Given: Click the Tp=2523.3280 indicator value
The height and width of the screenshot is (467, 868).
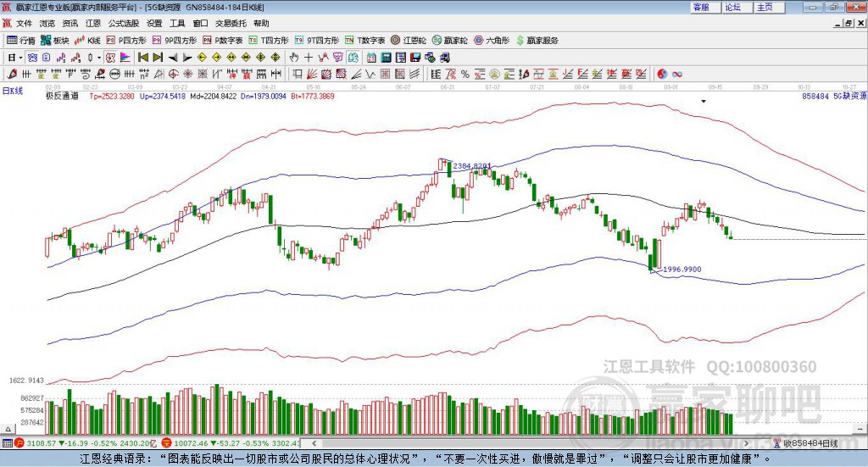Looking at the screenshot, I should point(112,97).
